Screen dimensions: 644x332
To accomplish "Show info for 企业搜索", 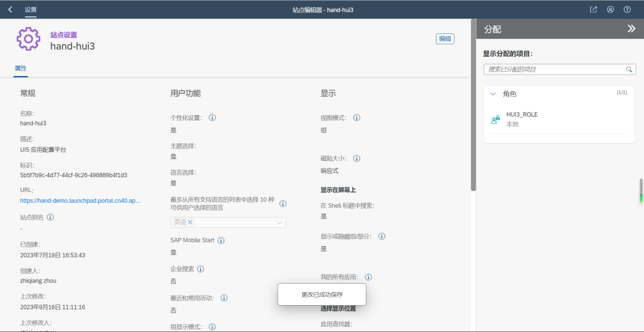I will point(200,269).
